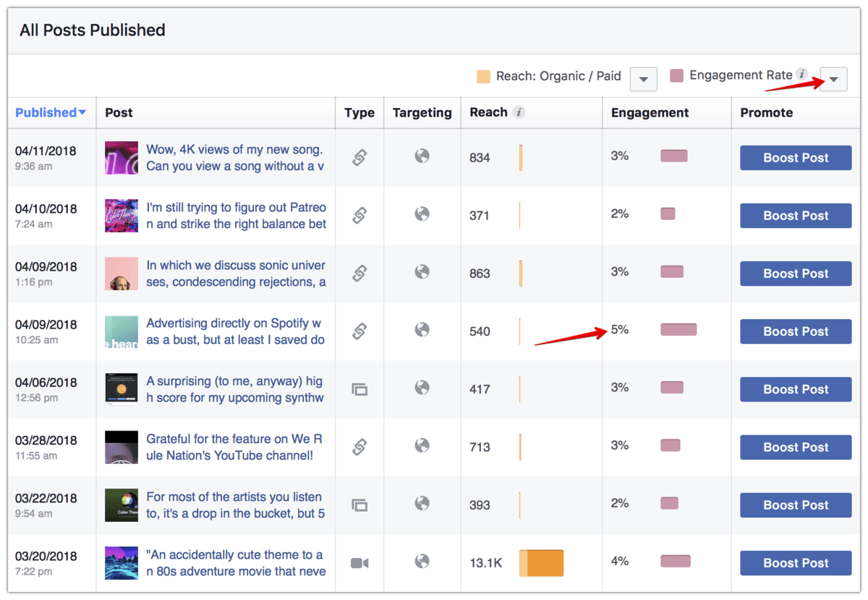Click the Engagement Rate info icon
This screenshot has width=868, height=600.
coord(800,75)
